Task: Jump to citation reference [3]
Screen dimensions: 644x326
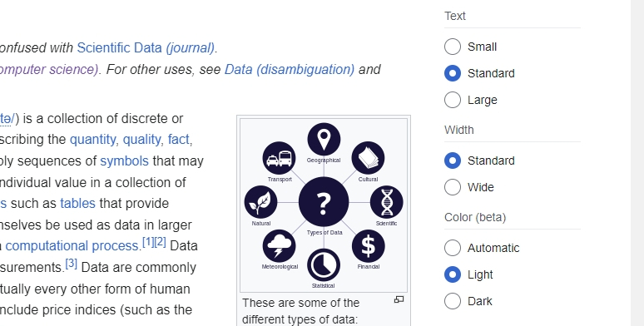Action: [72, 264]
